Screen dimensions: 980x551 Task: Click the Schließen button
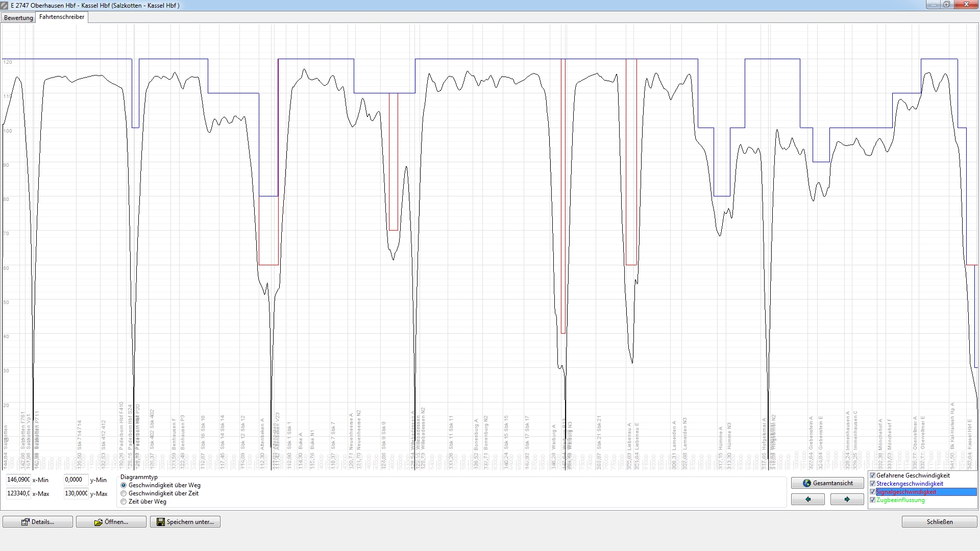coord(939,522)
